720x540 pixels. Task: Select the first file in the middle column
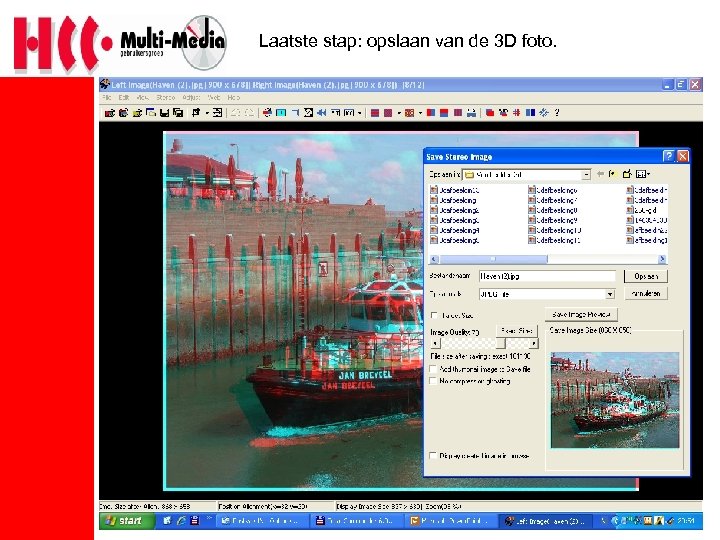(x=553, y=190)
